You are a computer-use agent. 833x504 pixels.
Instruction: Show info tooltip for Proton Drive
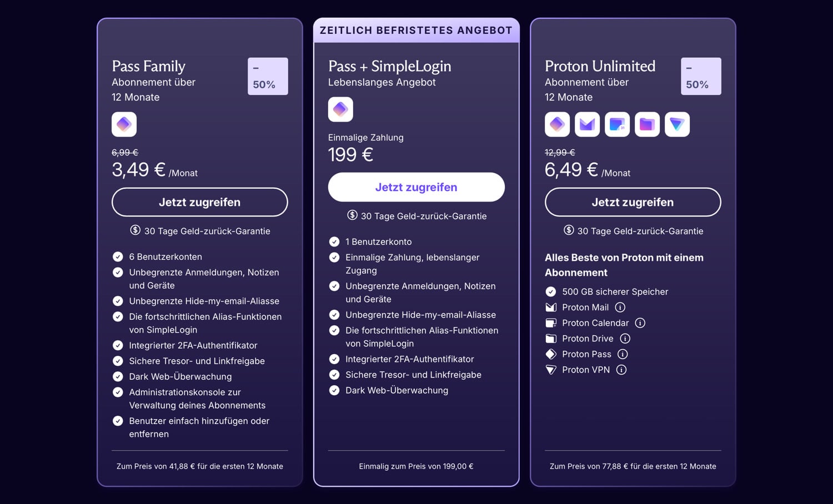[625, 339]
